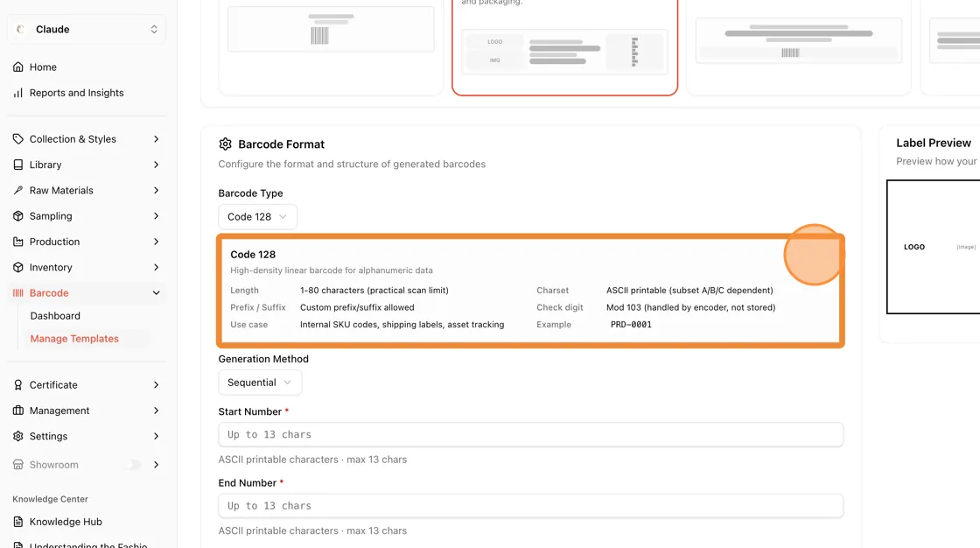The image size is (980, 548).
Task: Click the 'Knowledge Center' section label
Action: pyautogui.click(x=50, y=499)
